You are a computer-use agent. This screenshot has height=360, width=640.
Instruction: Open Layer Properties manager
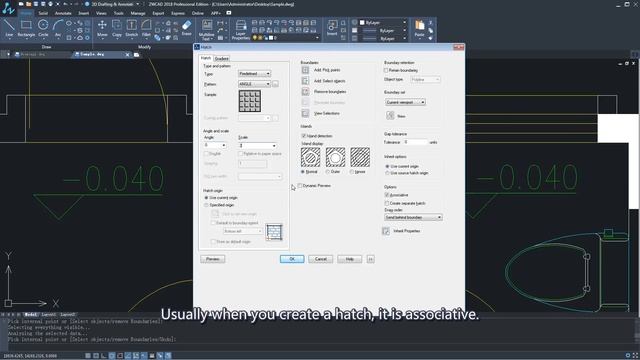click(241, 29)
